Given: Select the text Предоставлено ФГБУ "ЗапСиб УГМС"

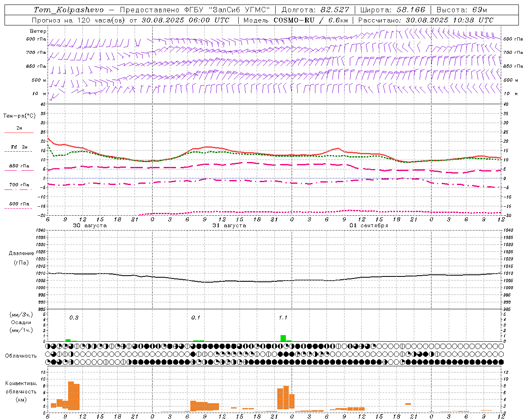Looking at the screenshot, I should tap(195, 10).
